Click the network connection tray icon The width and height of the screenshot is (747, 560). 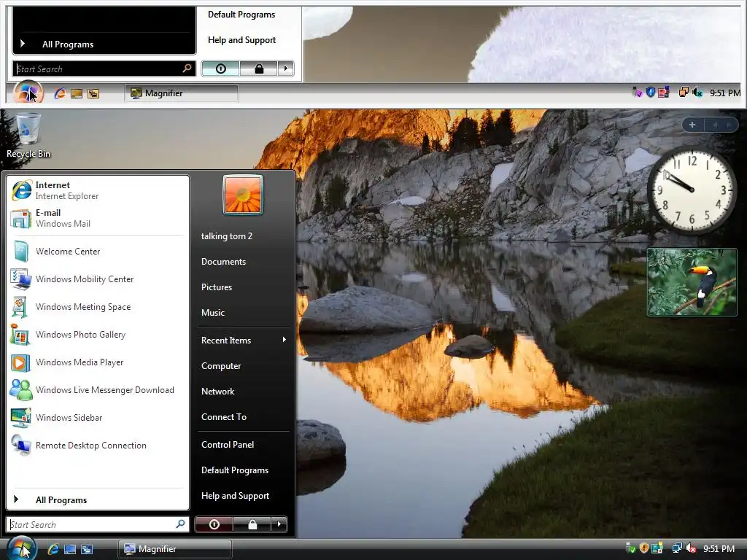coord(677,548)
